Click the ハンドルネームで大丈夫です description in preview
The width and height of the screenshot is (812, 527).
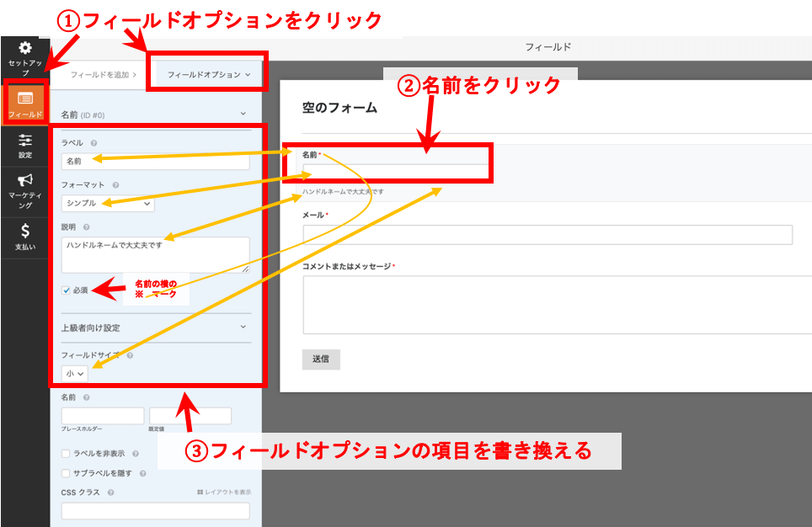click(x=343, y=192)
